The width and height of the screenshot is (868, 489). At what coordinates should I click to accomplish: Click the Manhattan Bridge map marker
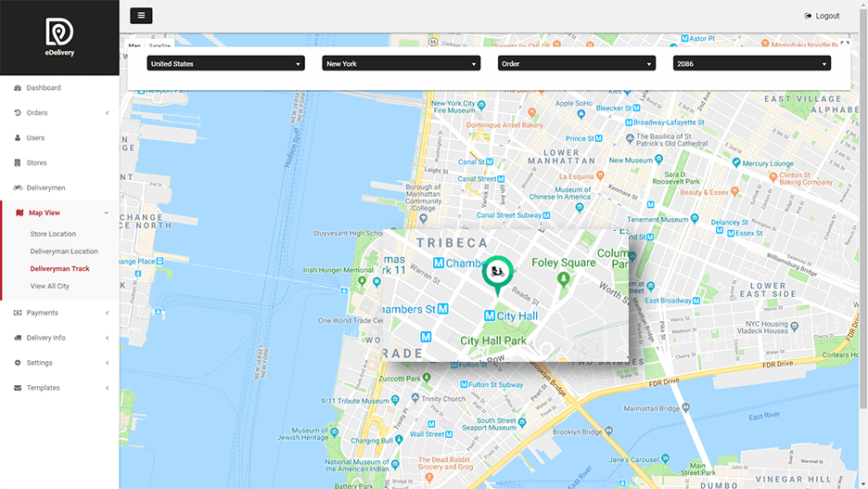coord(686,407)
